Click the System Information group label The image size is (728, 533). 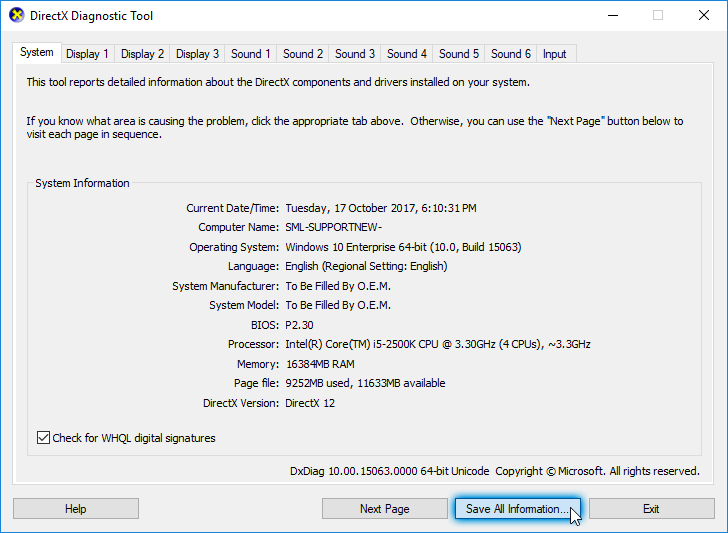point(82,183)
